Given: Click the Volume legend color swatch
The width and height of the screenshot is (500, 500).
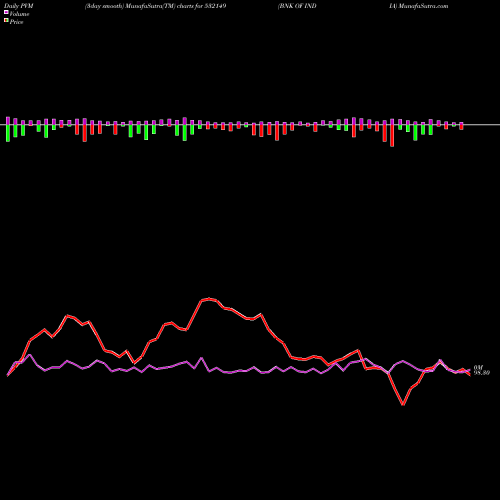Looking at the screenshot, I should click(x=6, y=13).
